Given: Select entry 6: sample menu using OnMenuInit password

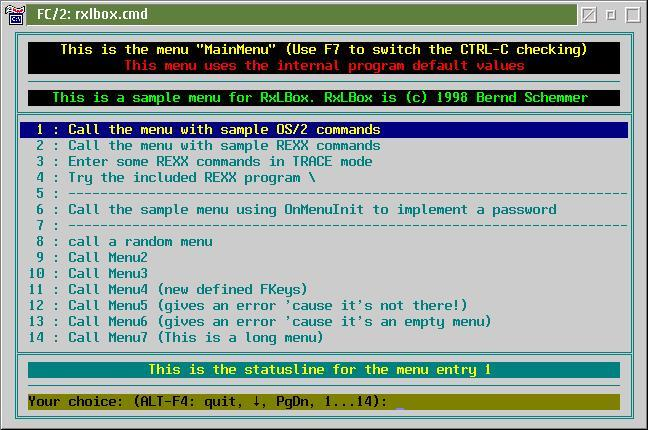Looking at the screenshot, I should 324,210.
